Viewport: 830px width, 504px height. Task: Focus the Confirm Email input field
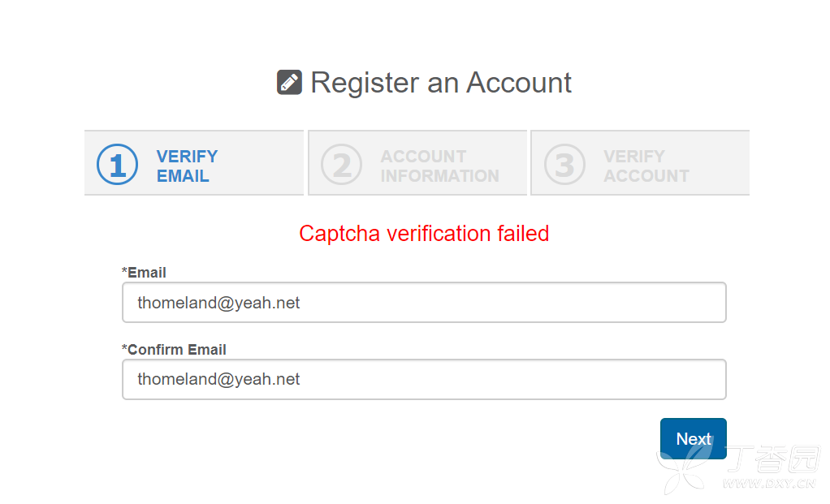424,379
